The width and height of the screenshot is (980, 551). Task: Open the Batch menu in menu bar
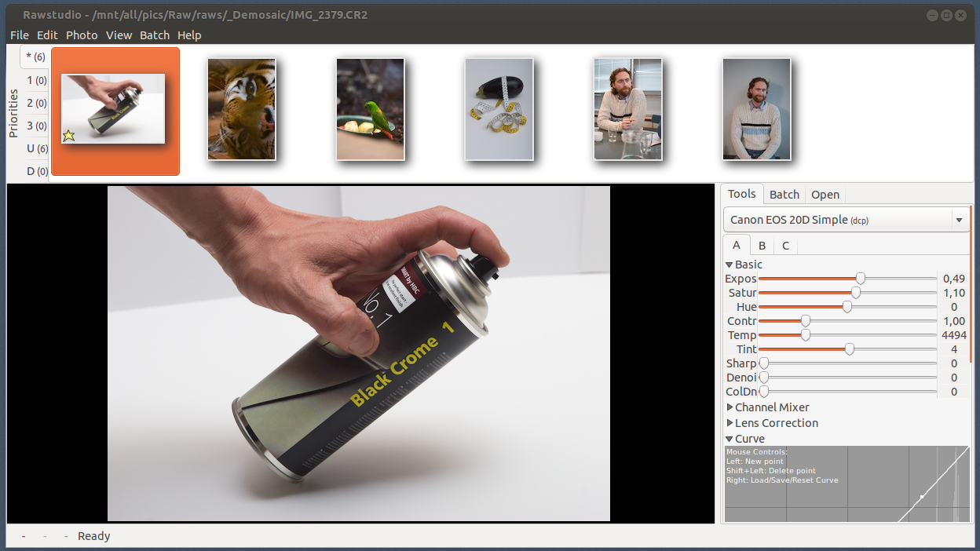[x=155, y=35]
